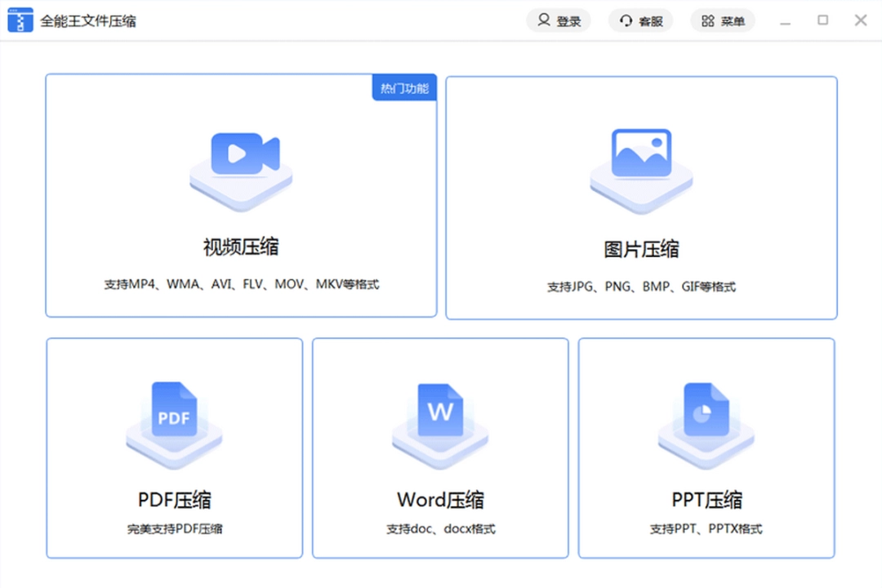This screenshot has height=588, width=882.
Task: Open the 图片压缩 feature card
Action: pos(642,196)
